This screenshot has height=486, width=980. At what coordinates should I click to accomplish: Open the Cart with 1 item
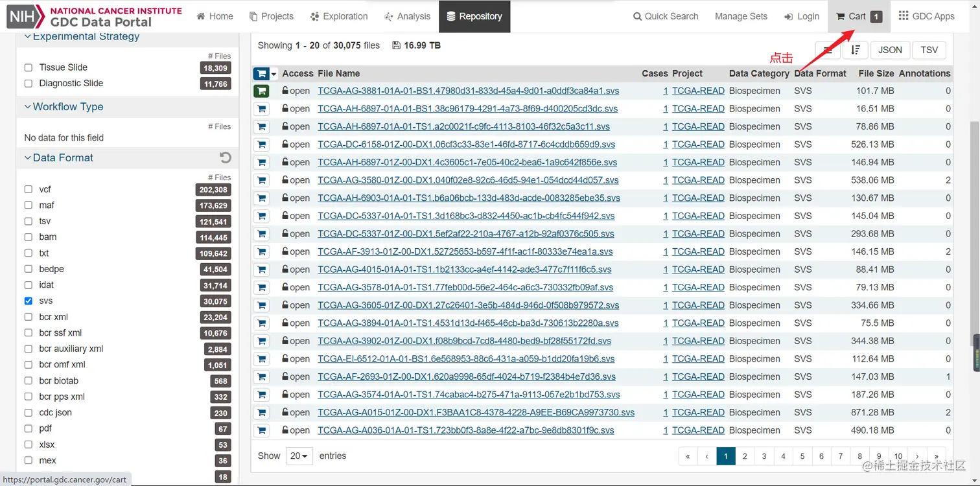click(859, 16)
